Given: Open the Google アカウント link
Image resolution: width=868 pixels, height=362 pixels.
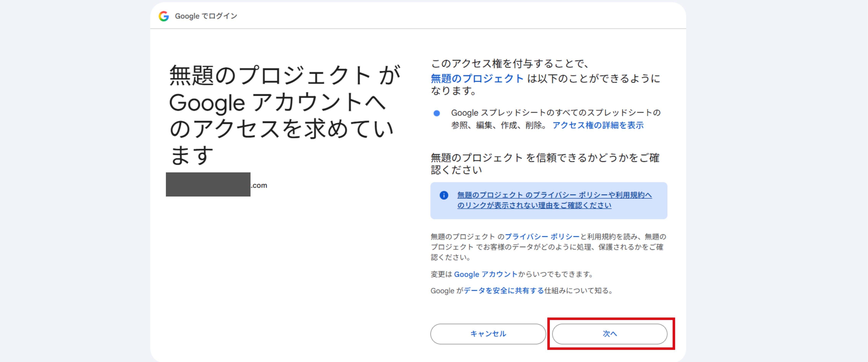Looking at the screenshot, I should [486, 274].
